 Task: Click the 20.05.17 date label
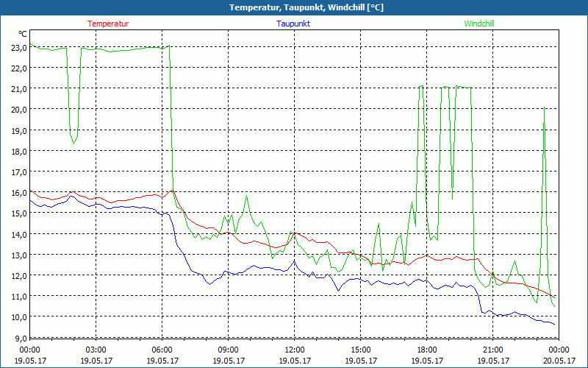(x=559, y=361)
